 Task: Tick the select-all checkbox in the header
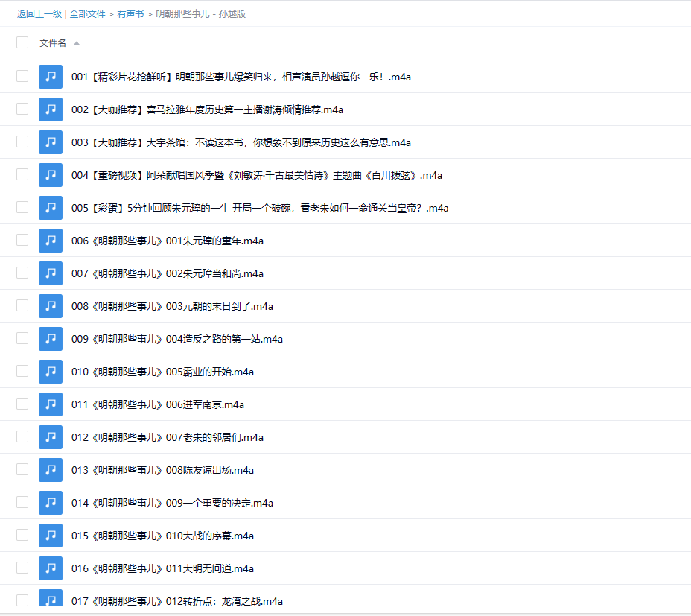click(22, 42)
